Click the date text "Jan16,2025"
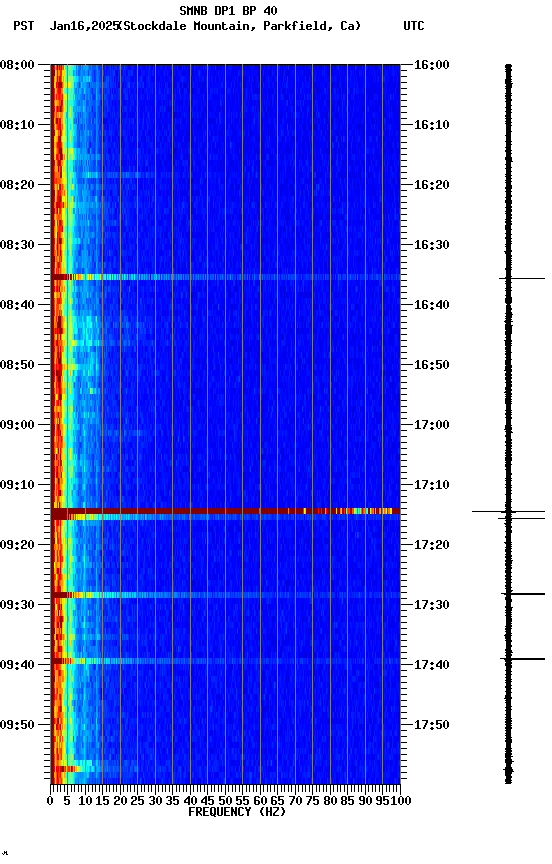Image resolution: width=552 pixels, height=864 pixels. click(x=84, y=26)
